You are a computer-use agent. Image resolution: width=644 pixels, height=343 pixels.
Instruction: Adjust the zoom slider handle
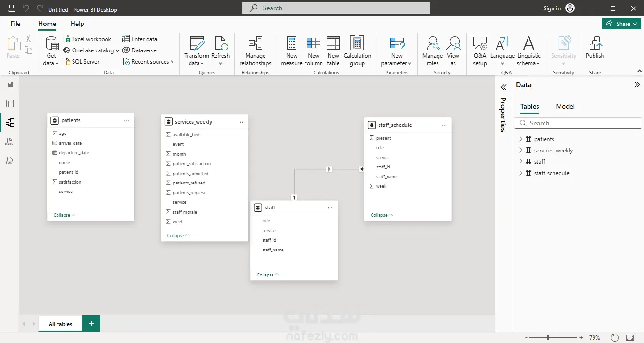point(547,338)
